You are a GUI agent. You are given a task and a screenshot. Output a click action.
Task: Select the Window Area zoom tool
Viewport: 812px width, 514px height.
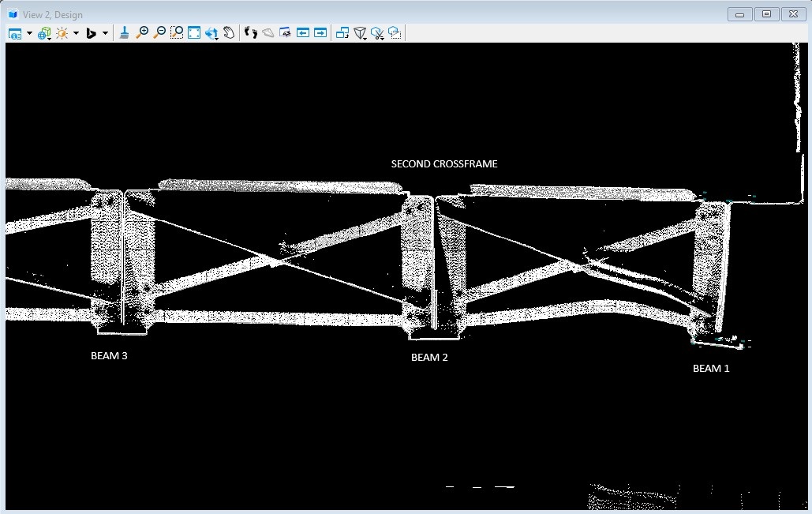coord(177,32)
